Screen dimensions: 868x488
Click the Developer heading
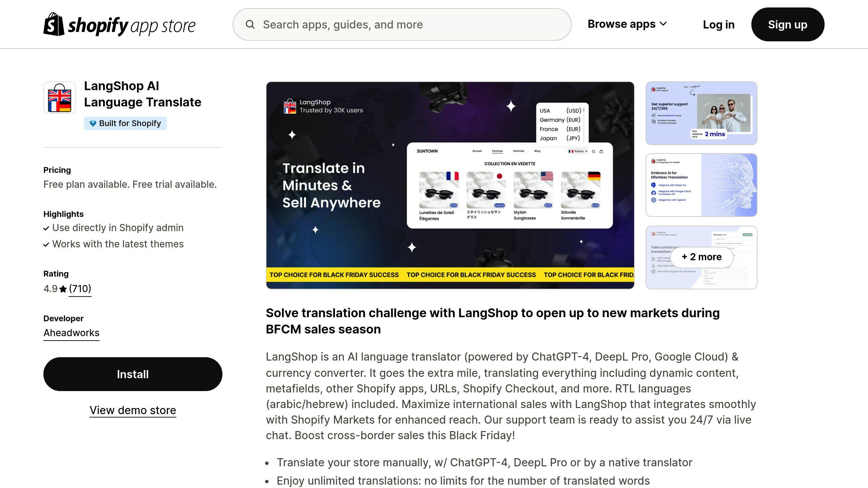[x=63, y=319]
